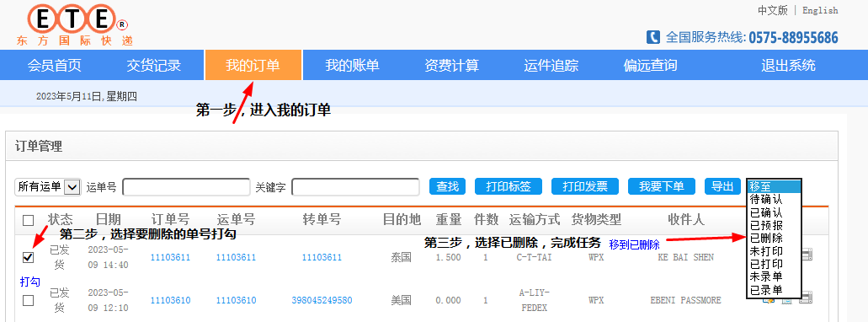
Task: Click the 运输方式 column header
Action: 535,220
